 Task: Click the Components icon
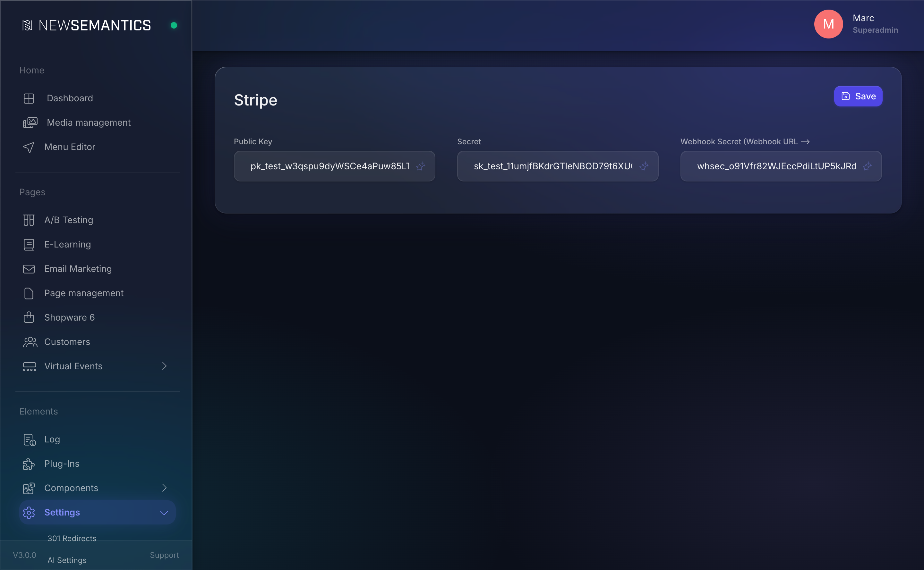pos(29,488)
